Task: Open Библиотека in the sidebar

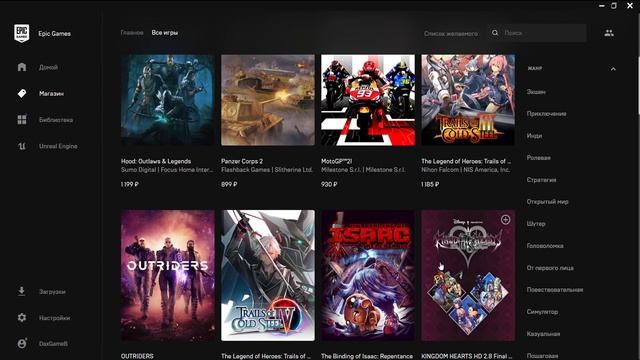Action: click(56, 120)
